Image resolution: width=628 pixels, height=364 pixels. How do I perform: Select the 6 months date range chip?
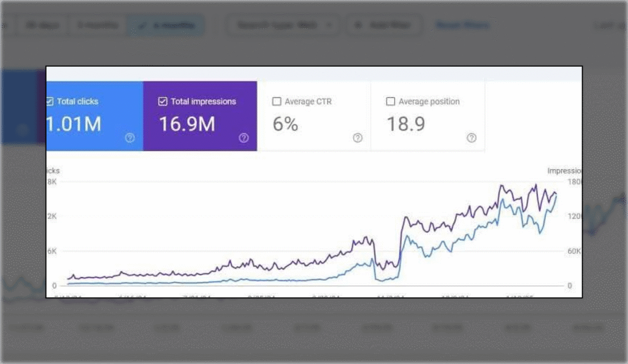166,25
